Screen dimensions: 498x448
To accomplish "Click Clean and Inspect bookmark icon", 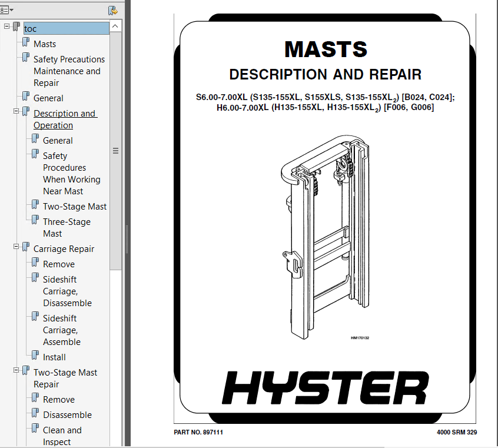I will pyautogui.click(x=35, y=429).
